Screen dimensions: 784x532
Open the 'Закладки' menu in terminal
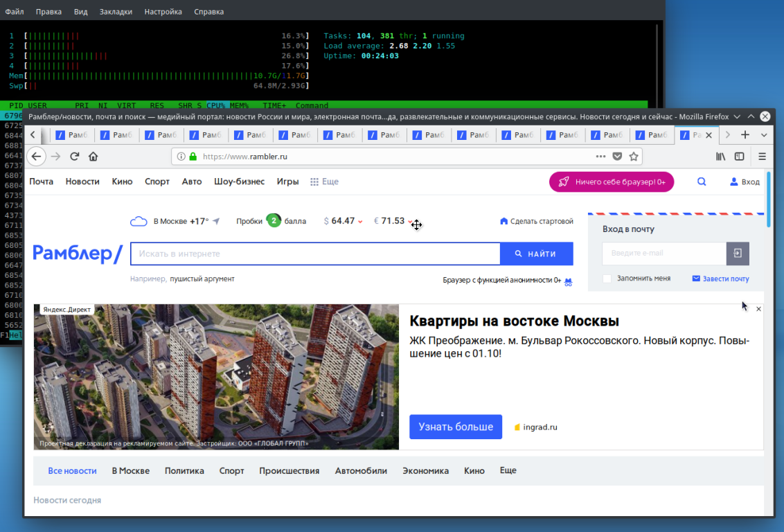point(116,12)
